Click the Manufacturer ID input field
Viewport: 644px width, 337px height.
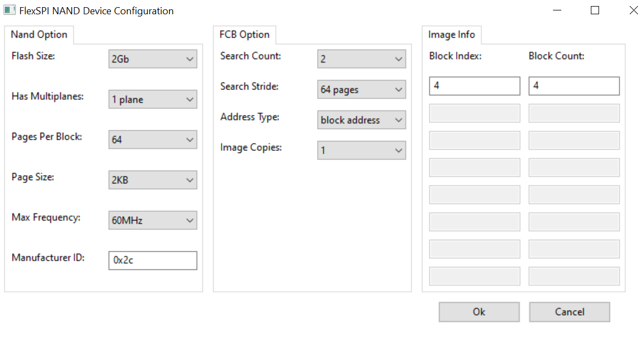152,261
